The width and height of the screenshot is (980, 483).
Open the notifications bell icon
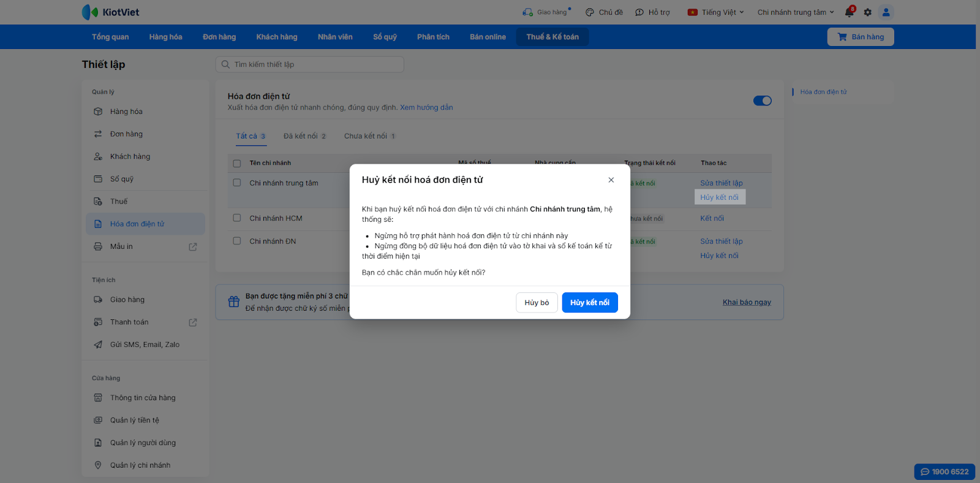[x=850, y=12]
